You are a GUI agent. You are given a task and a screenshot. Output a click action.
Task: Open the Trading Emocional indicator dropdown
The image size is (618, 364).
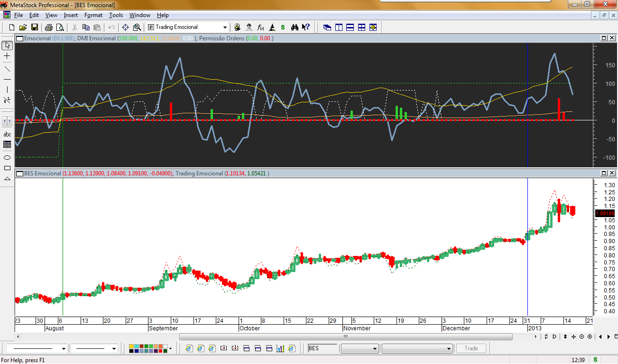pyautogui.click(x=225, y=27)
